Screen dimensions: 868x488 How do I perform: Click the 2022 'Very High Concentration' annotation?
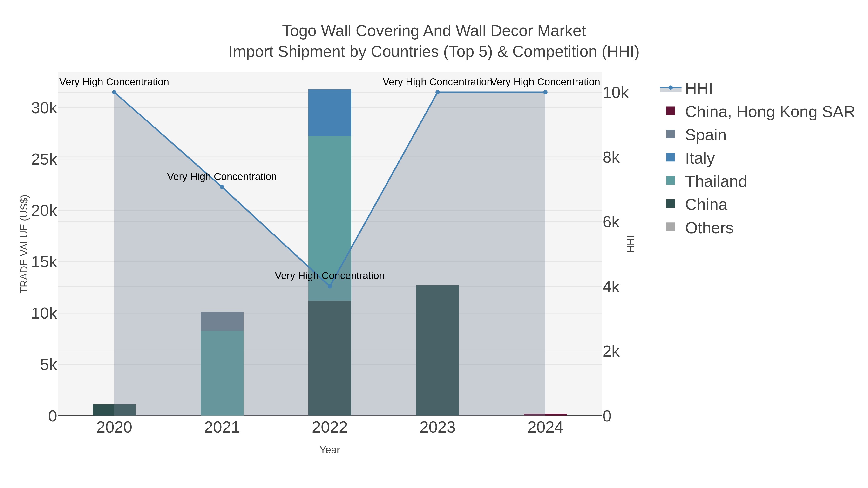330,275
